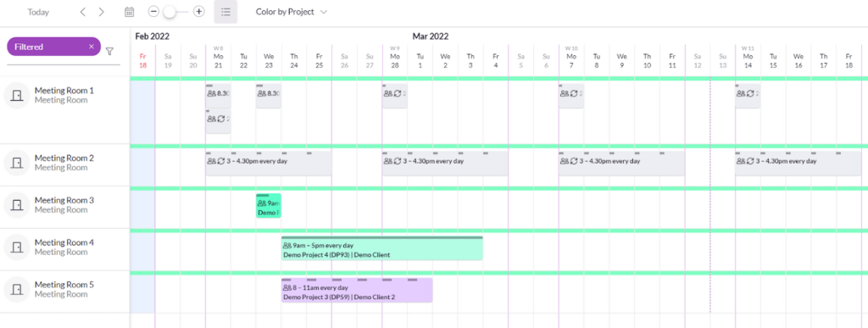Viewport: 868px width, 328px height.
Task: Click the Meeting Room 1 door icon
Action: [18, 95]
